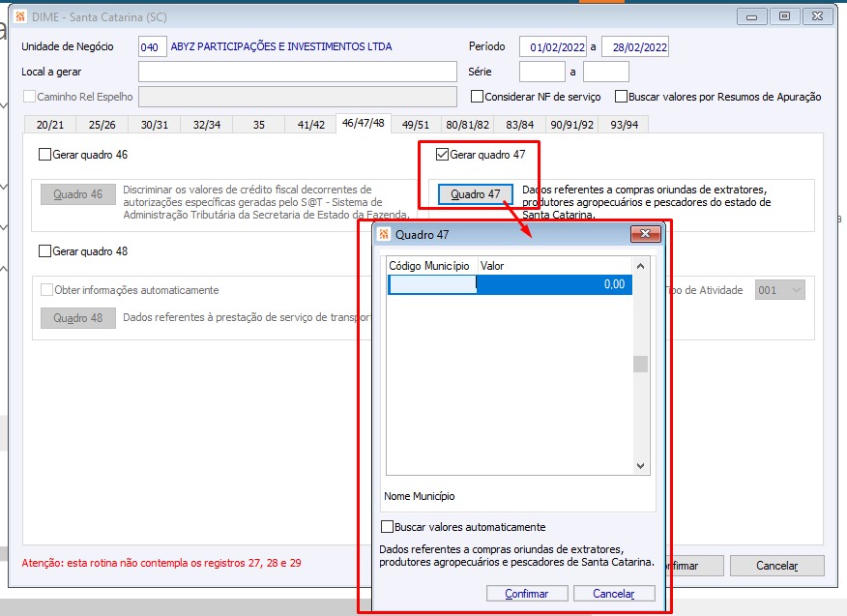Enable the Gerar quadro 48 checkbox
The image size is (847, 616).
[x=44, y=251]
